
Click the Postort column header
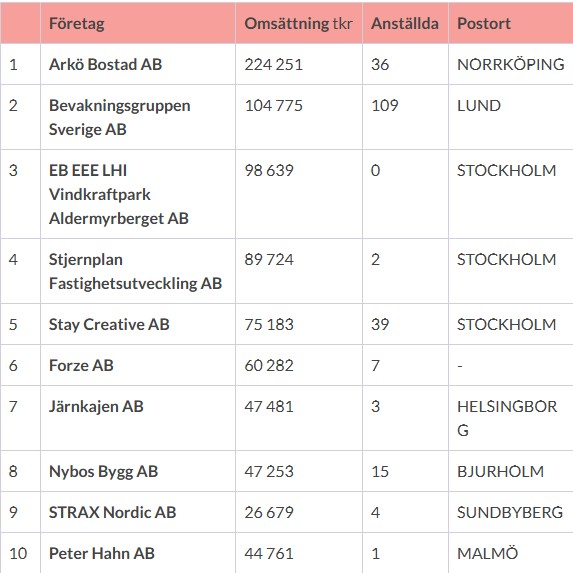[x=484, y=24]
